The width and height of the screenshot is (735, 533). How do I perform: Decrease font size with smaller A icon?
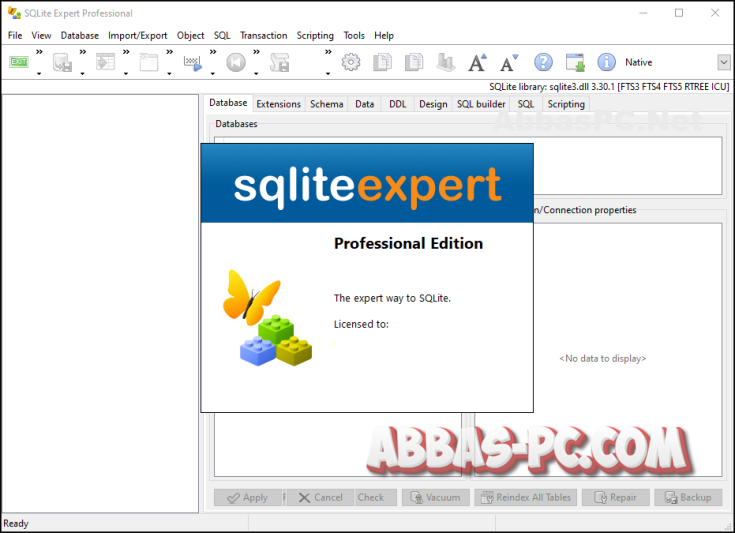[x=509, y=62]
